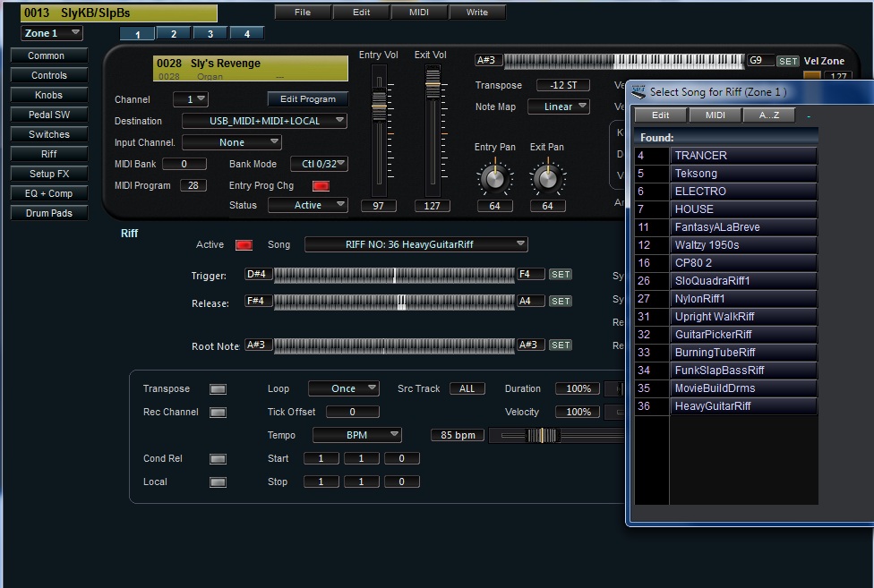Image resolution: width=874 pixels, height=588 pixels.
Task: Open the File menu
Action: (303, 13)
